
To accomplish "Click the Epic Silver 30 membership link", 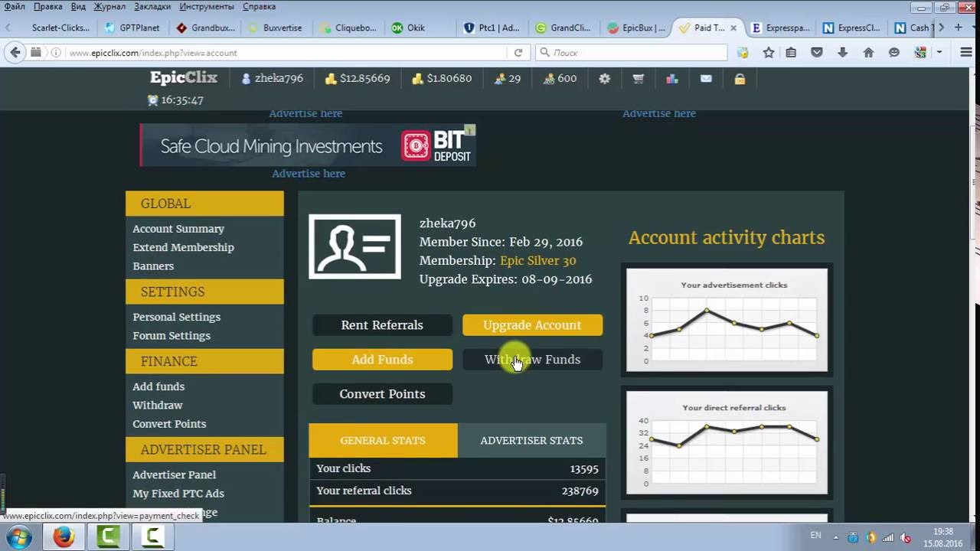I will point(538,260).
